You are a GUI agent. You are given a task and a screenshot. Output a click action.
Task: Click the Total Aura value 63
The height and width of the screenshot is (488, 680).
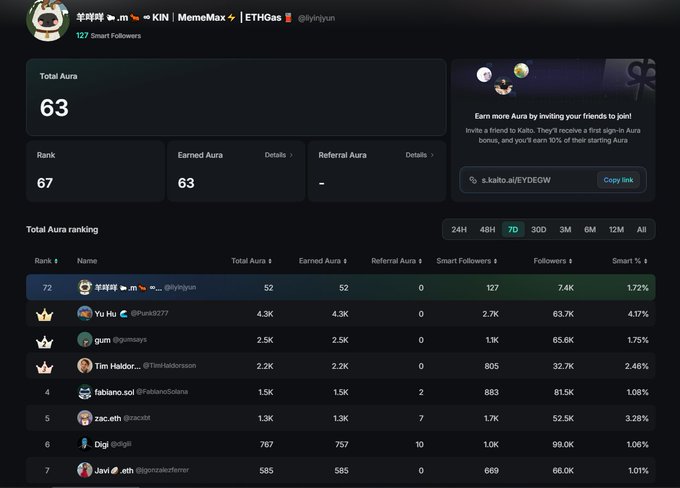click(x=54, y=108)
